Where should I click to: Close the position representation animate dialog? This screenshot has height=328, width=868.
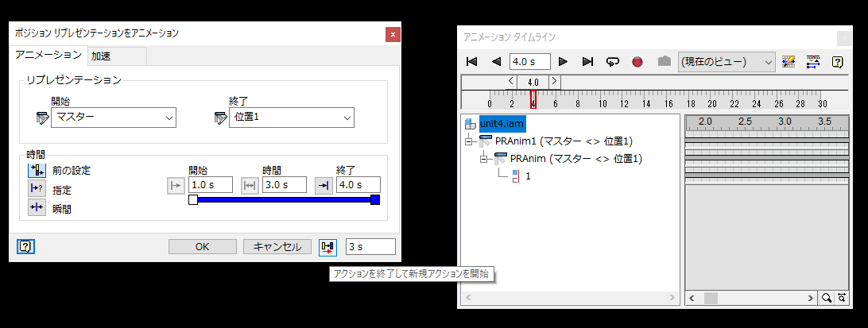(393, 34)
